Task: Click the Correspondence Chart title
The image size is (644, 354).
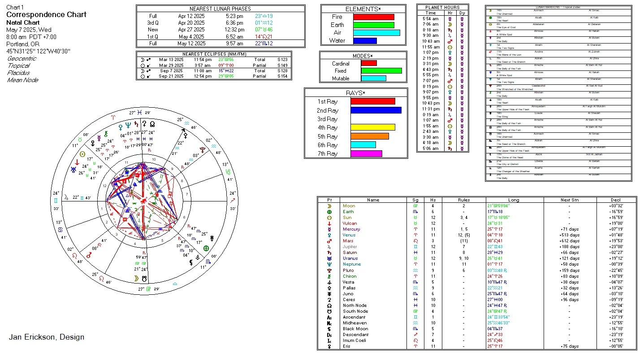Action: pos(46,14)
